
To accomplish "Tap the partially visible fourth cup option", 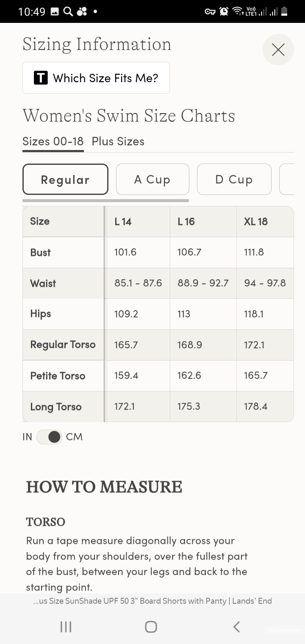I will [x=287, y=179].
